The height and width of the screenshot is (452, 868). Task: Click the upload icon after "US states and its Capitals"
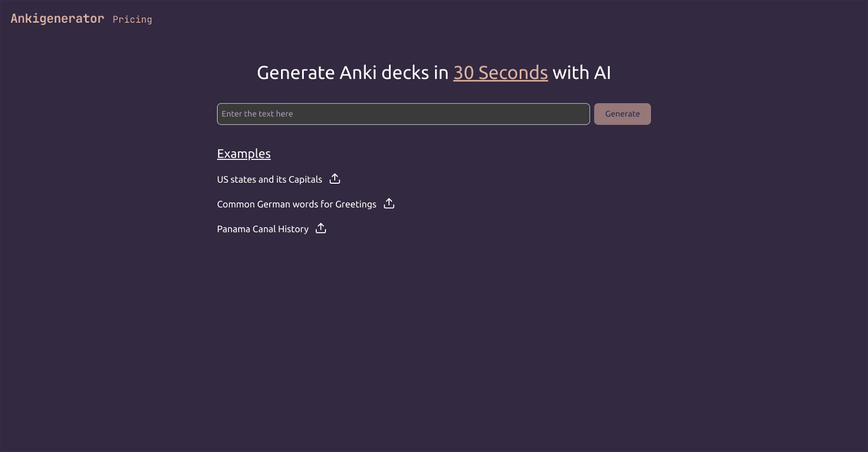(335, 178)
